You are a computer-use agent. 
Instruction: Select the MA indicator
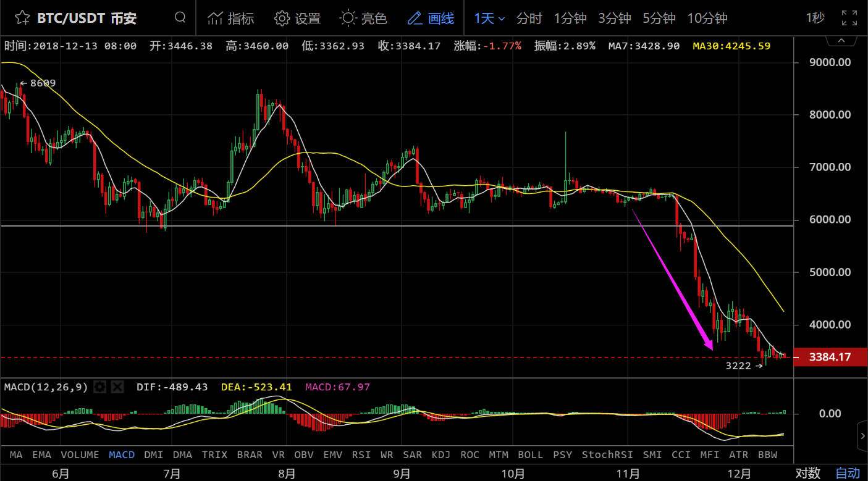coord(16,455)
